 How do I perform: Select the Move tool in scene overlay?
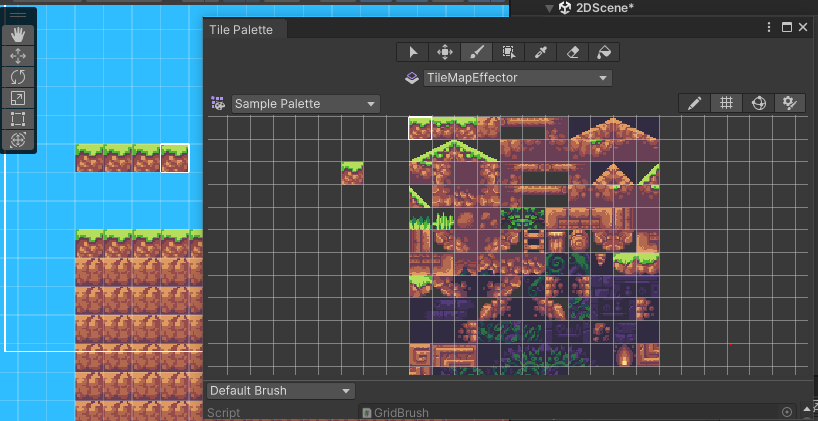coord(18,56)
